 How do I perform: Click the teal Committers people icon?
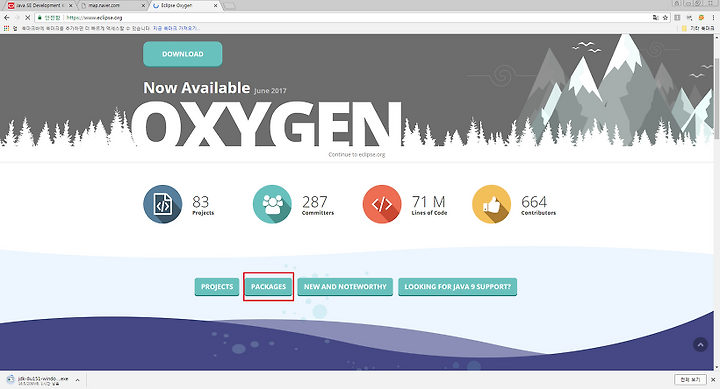[272, 204]
